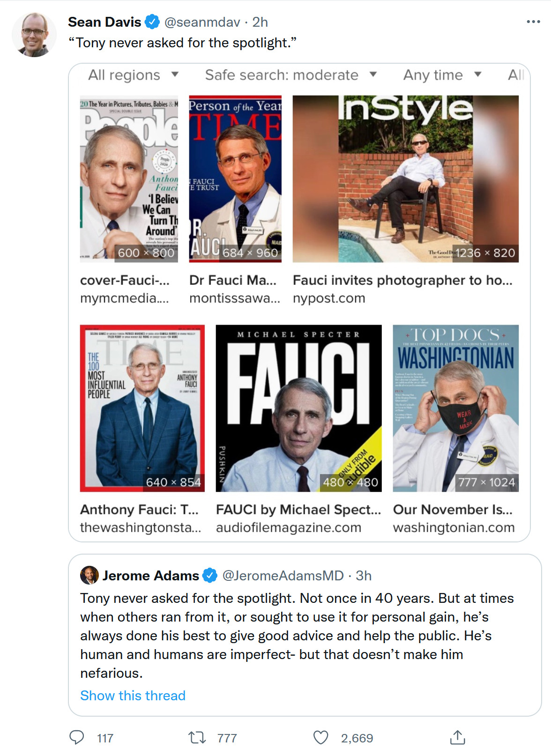Open the TIME Person of the Year thumbnail
The height and width of the screenshot is (756, 551).
(x=235, y=178)
